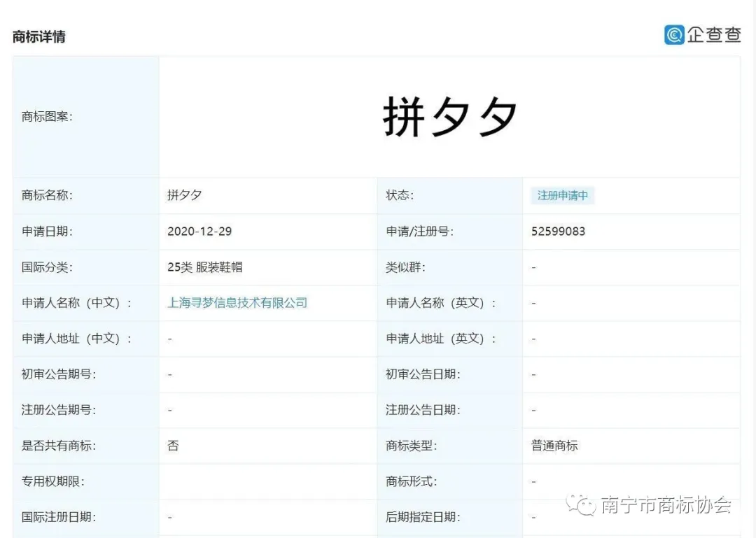756x538 pixels.
Task: Click the 国际分类 label
Action: [x=47, y=267]
